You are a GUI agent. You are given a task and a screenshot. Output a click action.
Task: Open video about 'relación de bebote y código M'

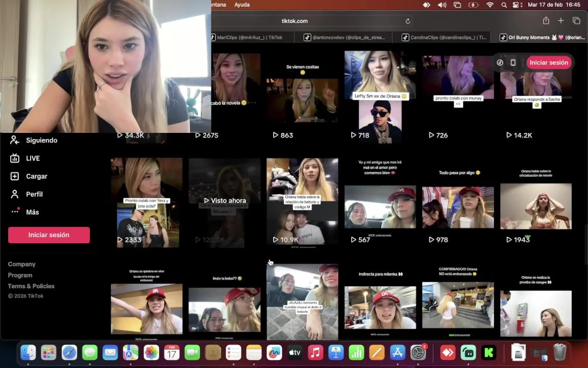click(x=302, y=202)
